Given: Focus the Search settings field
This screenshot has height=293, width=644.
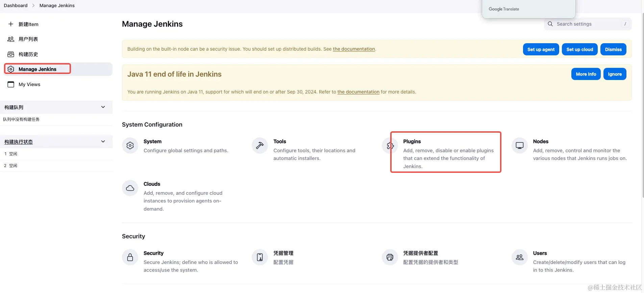Looking at the screenshot, I should pyautogui.click(x=588, y=24).
